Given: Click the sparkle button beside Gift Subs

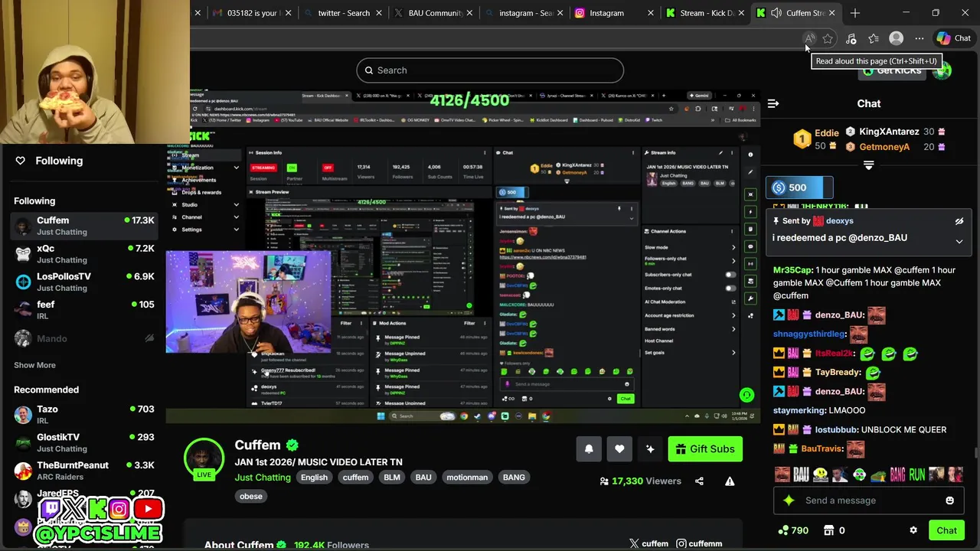Looking at the screenshot, I should coord(650,449).
